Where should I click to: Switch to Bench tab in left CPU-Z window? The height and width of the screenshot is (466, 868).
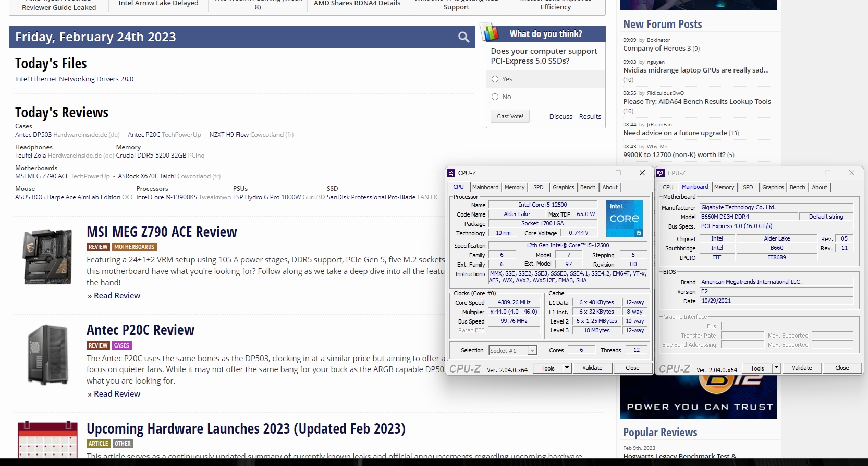588,187
